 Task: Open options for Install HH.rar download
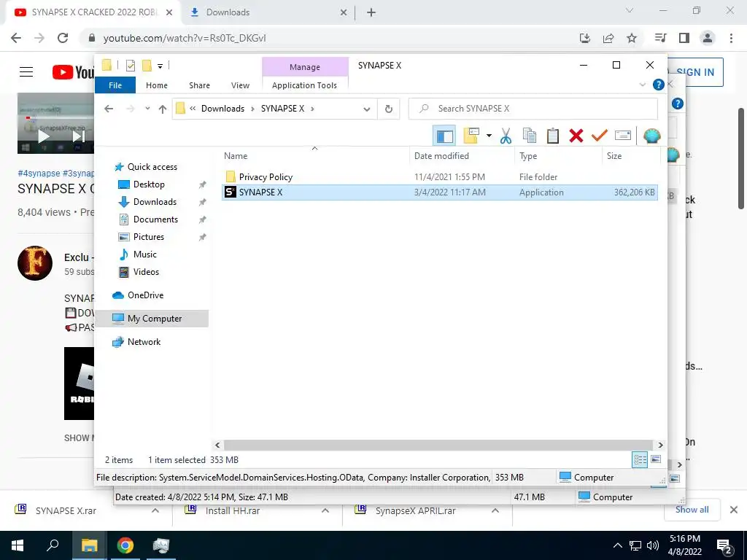click(x=325, y=510)
